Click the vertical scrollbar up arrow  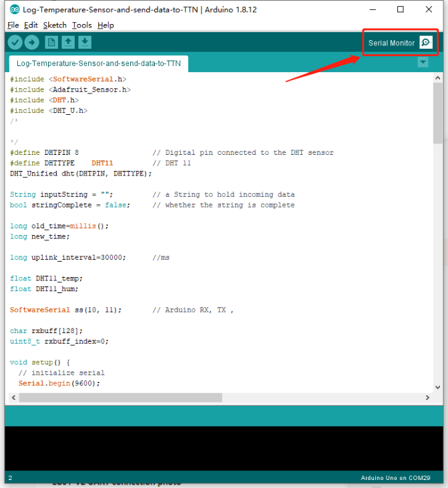(438, 78)
